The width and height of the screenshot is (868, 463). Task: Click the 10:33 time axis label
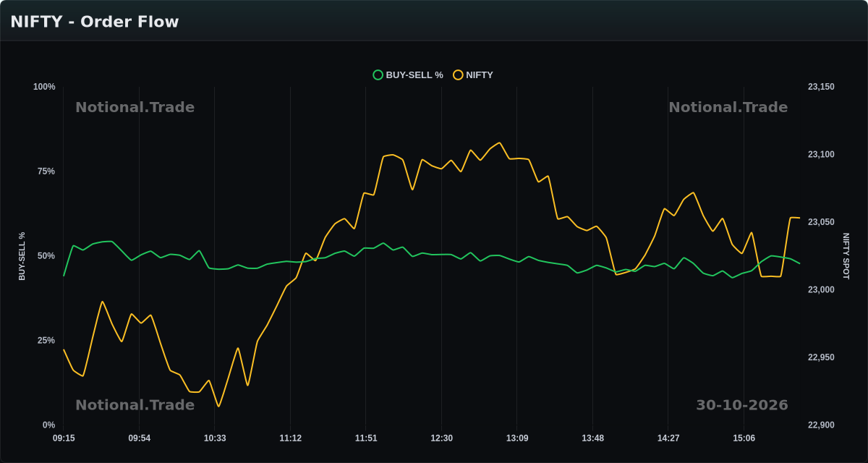pyautogui.click(x=215, y=438)
